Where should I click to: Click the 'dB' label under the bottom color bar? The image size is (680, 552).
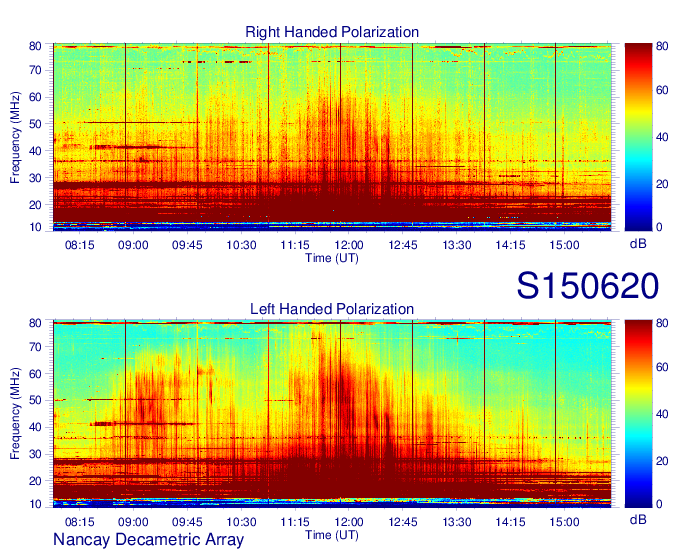click(638, 519)
